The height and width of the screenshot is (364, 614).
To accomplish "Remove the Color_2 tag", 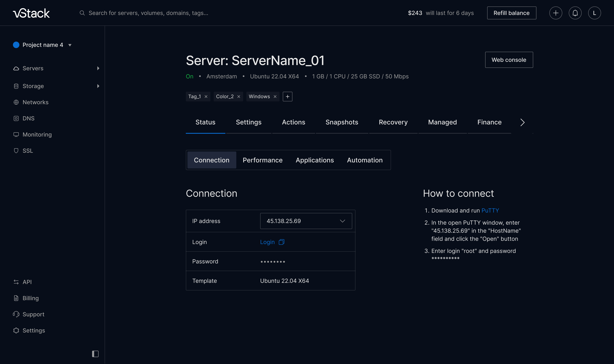I will [239, 97].
